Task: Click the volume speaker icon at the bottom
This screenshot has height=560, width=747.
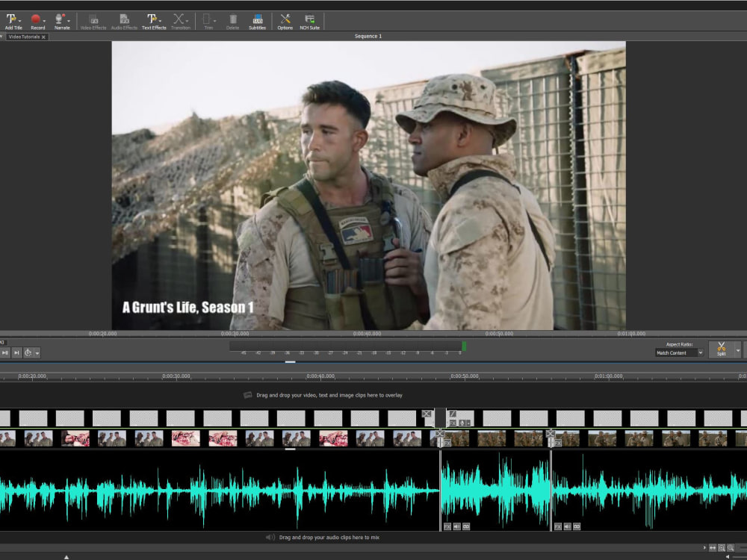Action: pos(728,557)
